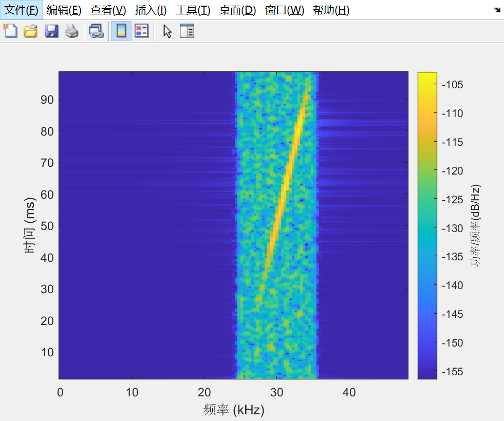Viewport: 504px width, 421px height.
Task: Select the Edit Plot arrow tool
Action: pyautogui.click(x=167, y=31)
